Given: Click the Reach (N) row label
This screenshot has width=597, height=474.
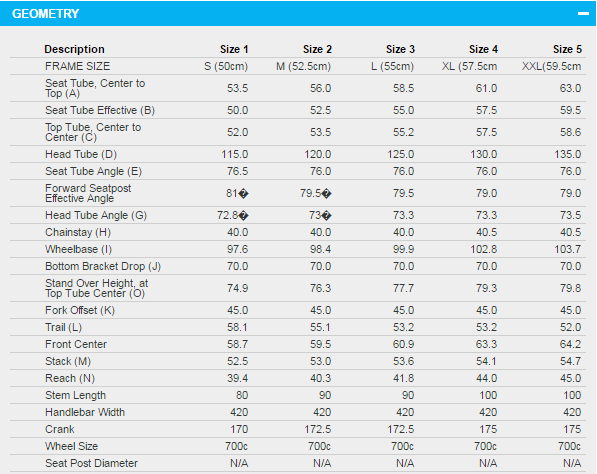Looking at the screenshot, I should pos(70,378).
